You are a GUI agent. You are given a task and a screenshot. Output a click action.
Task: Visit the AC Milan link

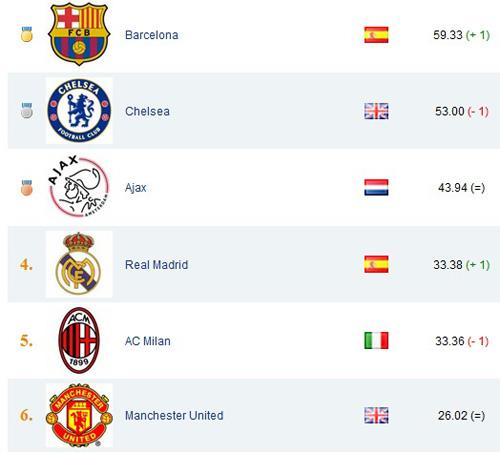[x=148, y=341]
